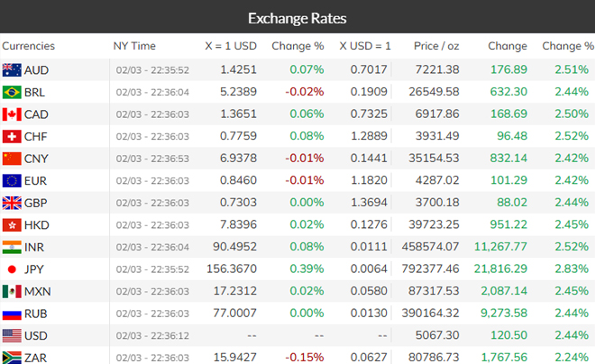Click the Chinese flag icon for CNY
The height and width of the screenshot is (364, 595).
click(12, 159)
